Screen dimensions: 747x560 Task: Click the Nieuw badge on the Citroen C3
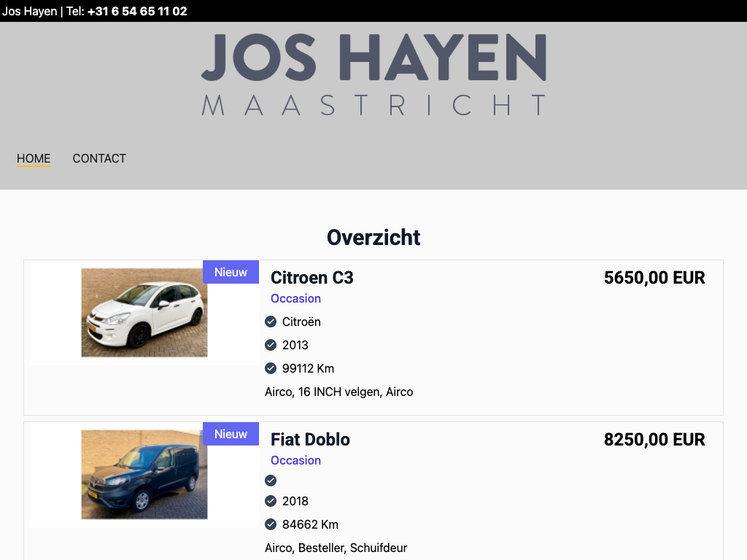[x=231, y=272]
